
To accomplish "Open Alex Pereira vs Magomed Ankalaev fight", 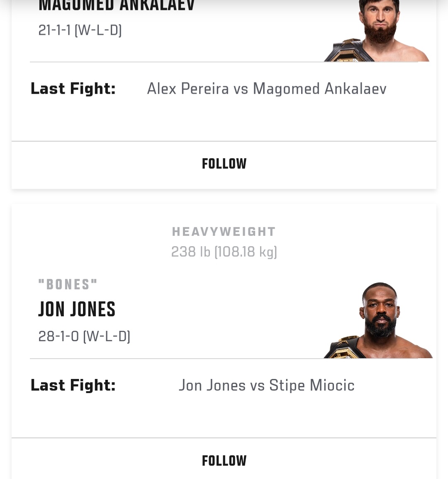I will coord(267,89).
